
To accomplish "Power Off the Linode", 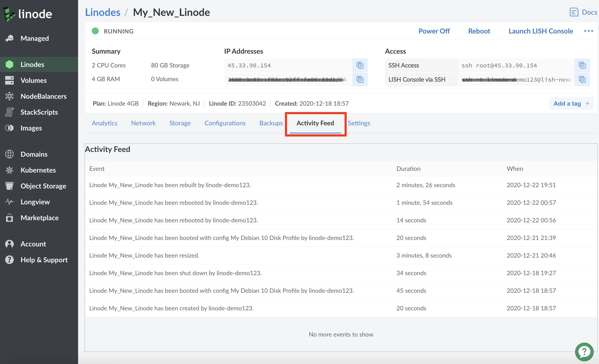I will coord(434,31).
